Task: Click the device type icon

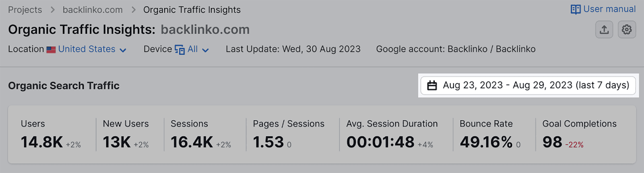Action: point(180,49)
